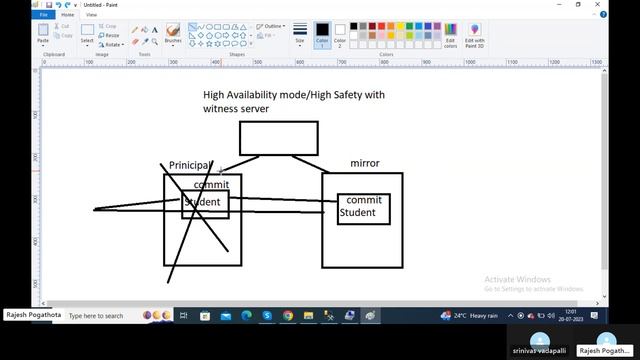Select the Diamond shape
The height and width of the screenshot is (360, 640).
[x=201, y=36]
